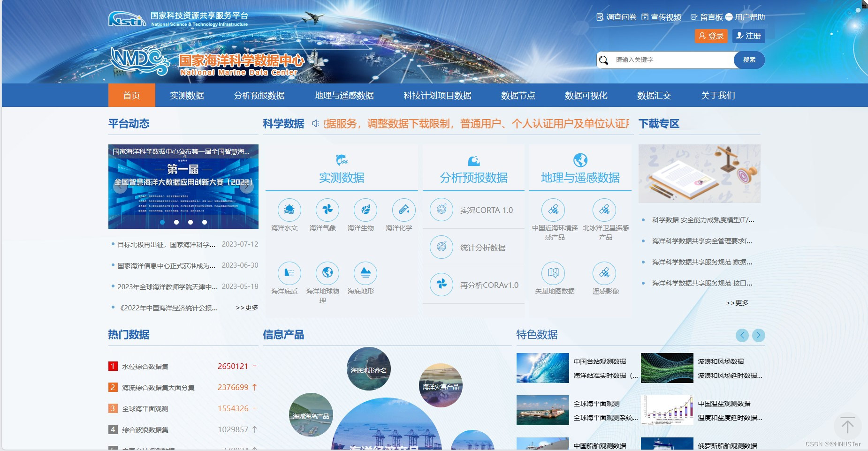
Task: Click the NMDC center logo
Action: [x=139, y=60]
